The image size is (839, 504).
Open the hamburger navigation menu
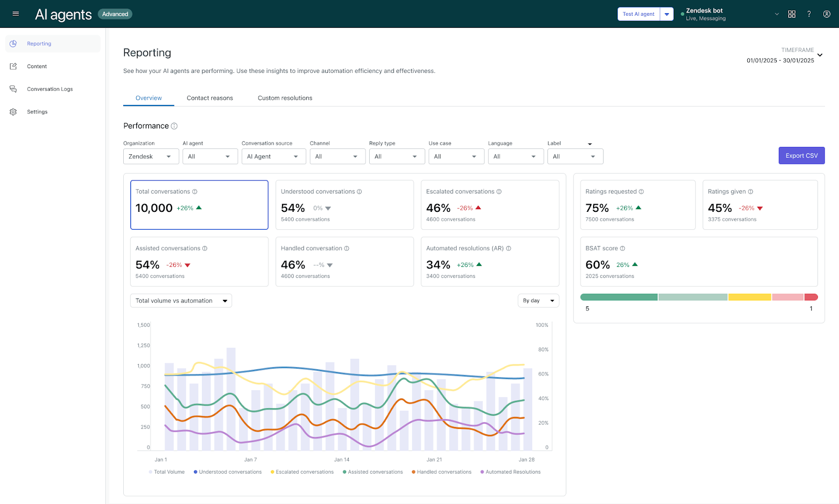(15, 14)
